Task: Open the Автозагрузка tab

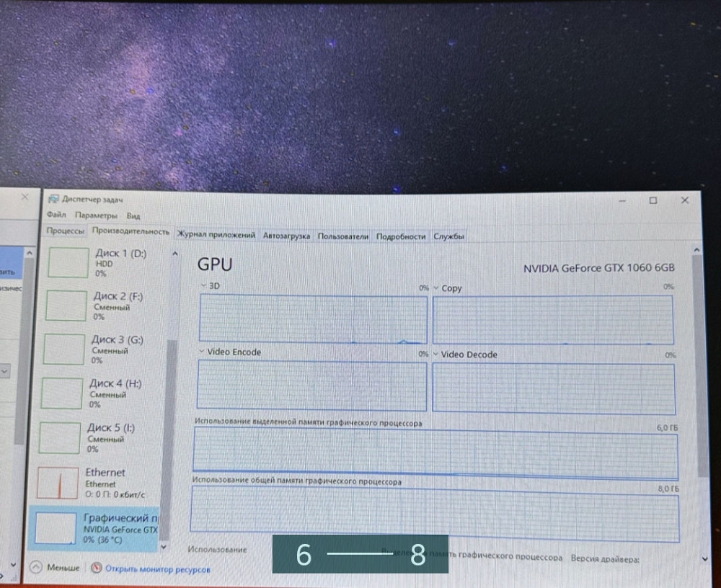Action: [x=286, y=236]
